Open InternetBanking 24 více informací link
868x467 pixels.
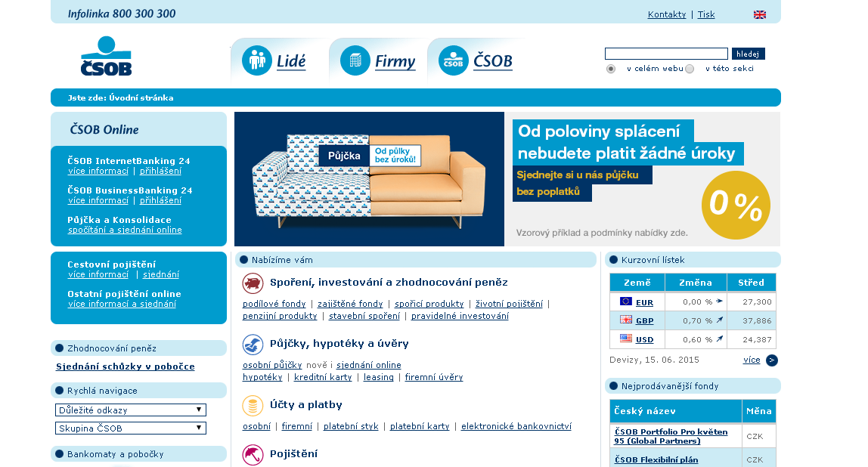click(x=98, y=171)
